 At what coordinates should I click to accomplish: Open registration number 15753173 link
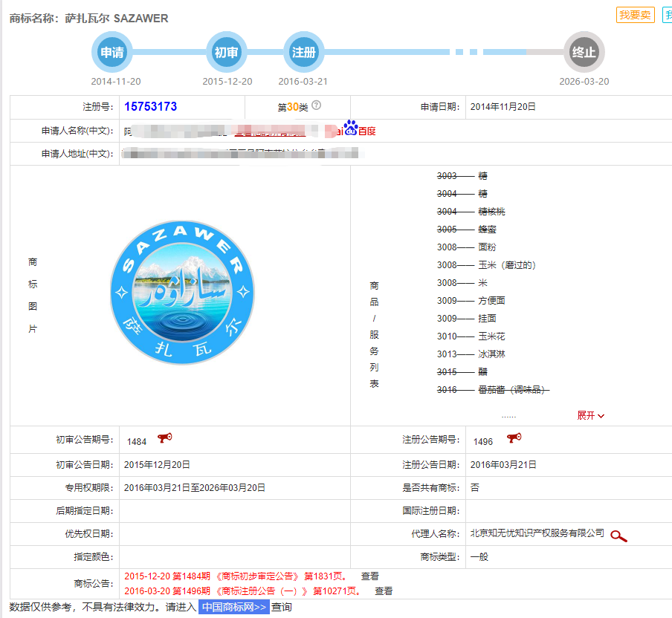tap(150, 107)
